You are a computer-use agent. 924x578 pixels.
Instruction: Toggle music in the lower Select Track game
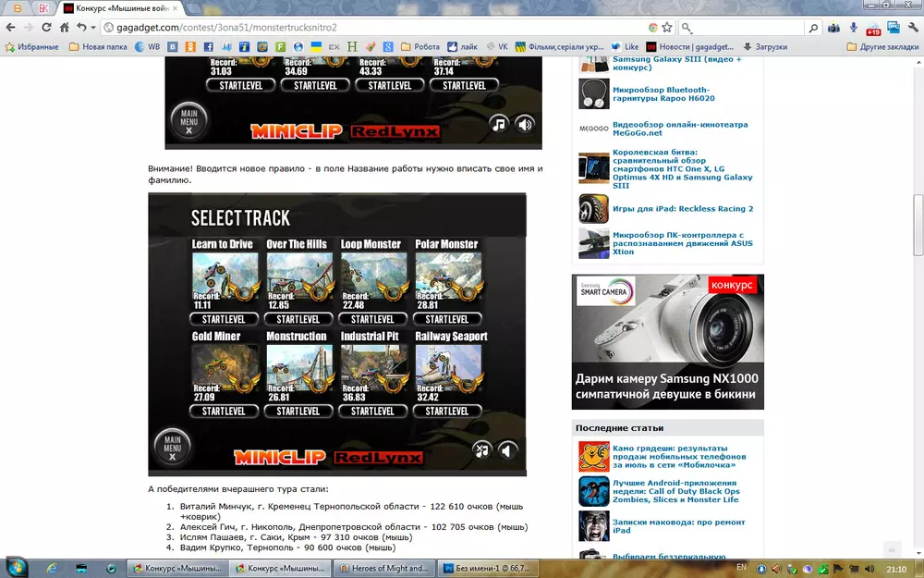(x=481, y=450)
